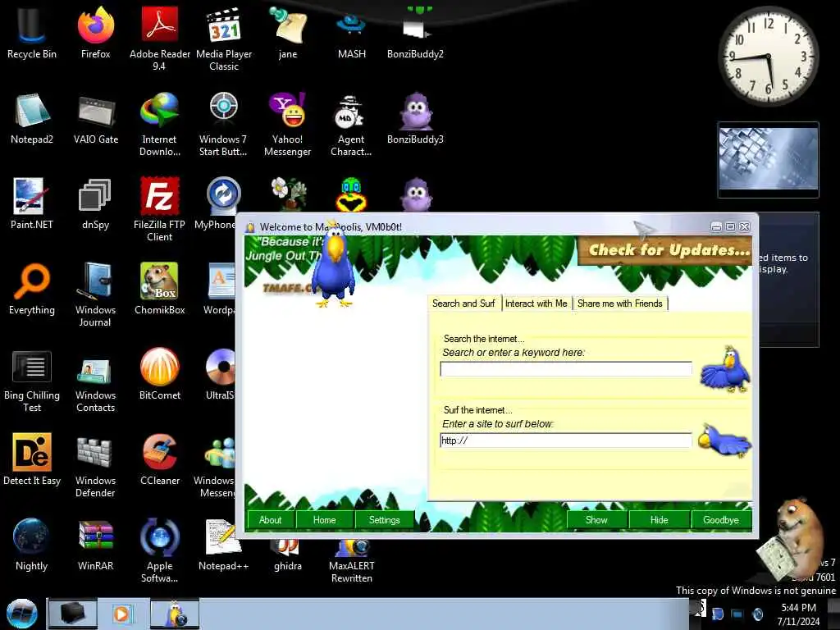
Task: Select the jane desktop icon
Action: coord(288,33)
